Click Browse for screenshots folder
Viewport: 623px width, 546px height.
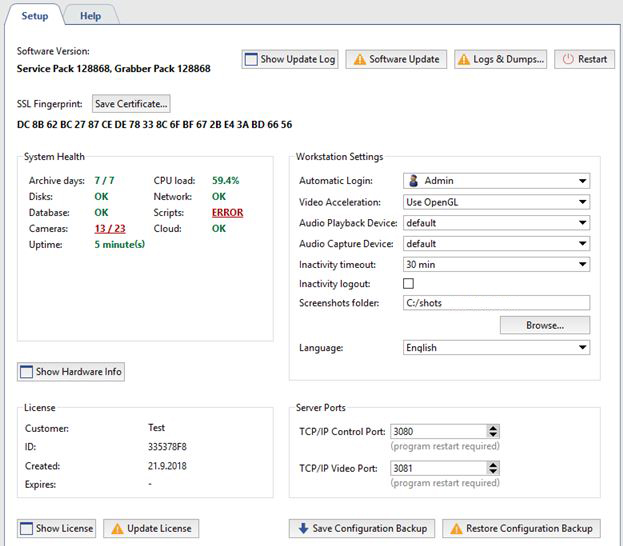point(545,325)
